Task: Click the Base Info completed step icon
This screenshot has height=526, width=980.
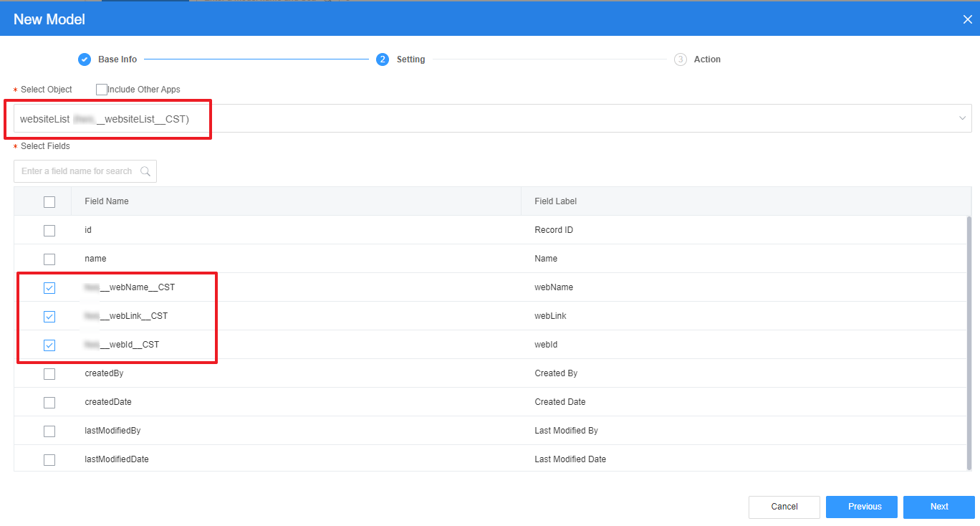Action: [x=85, y=59]
